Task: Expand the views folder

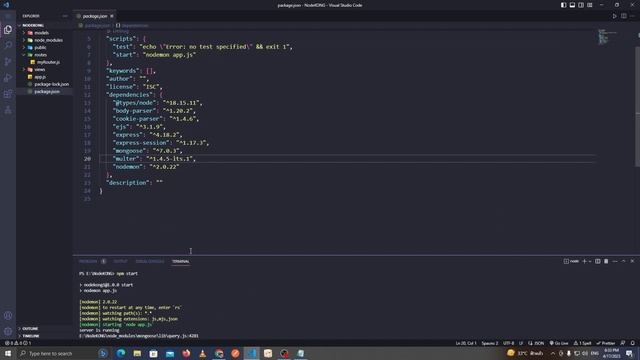Action: pos(40,69)
